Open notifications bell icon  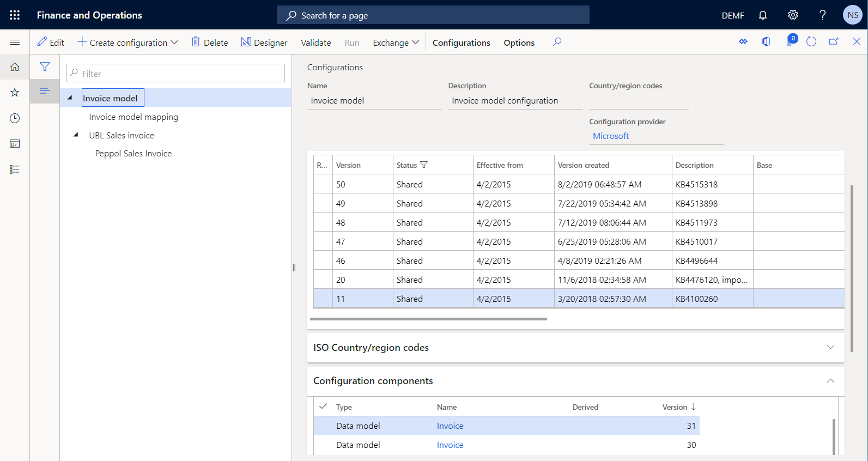pyautogui.click(x=763, y=15)
